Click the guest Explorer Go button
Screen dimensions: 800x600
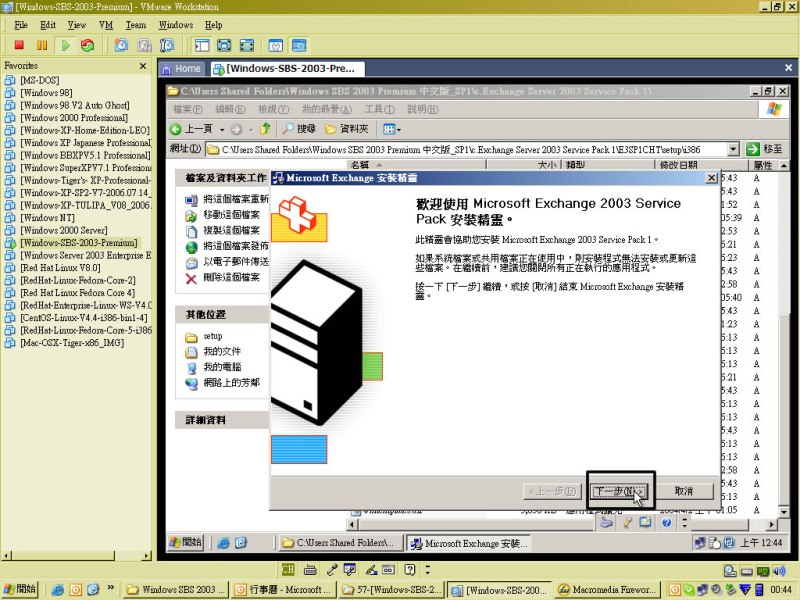(764, 149)
